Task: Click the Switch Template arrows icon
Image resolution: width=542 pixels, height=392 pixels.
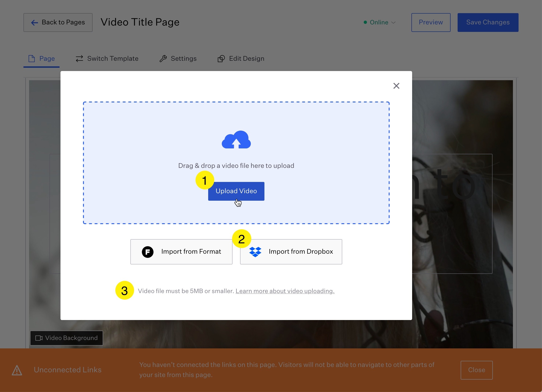Action: pyautogui.click(x=79, y=59)
